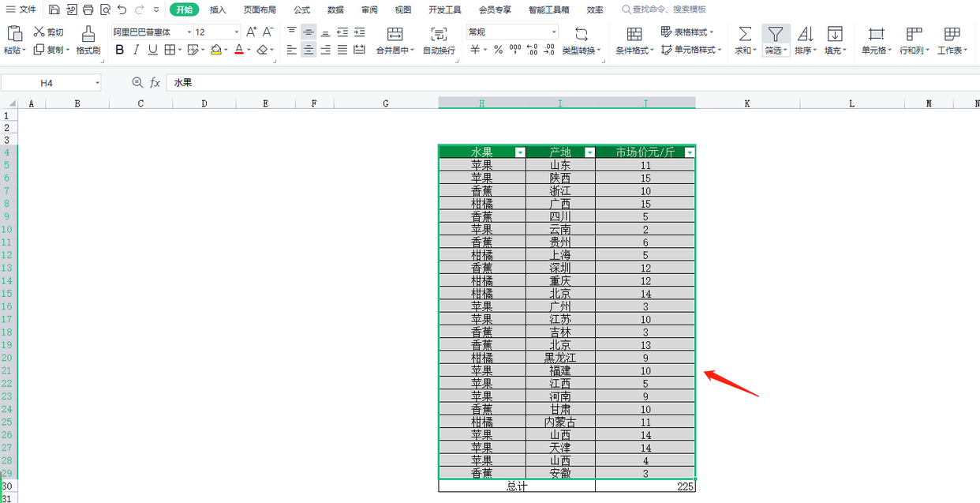Screen dimensions: 980x503
Task: Click the Undo arrow icon
Action: pyautogui.click(x=122, y=9)
